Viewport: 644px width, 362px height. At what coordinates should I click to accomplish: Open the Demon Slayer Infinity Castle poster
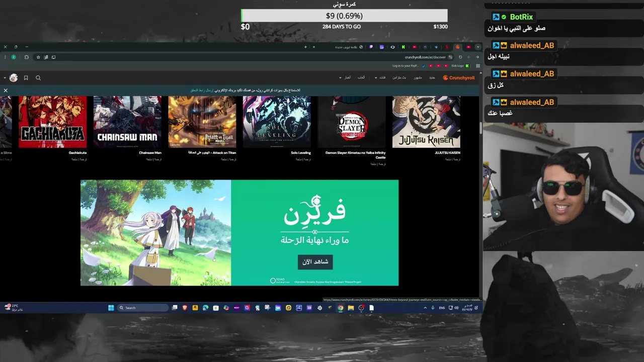coord(352,122)
